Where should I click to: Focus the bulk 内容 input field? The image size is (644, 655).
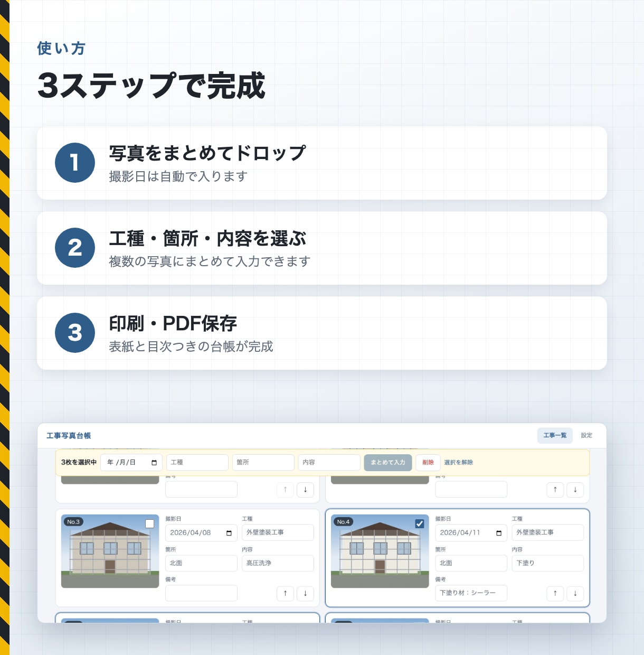(x=329, y=463)
